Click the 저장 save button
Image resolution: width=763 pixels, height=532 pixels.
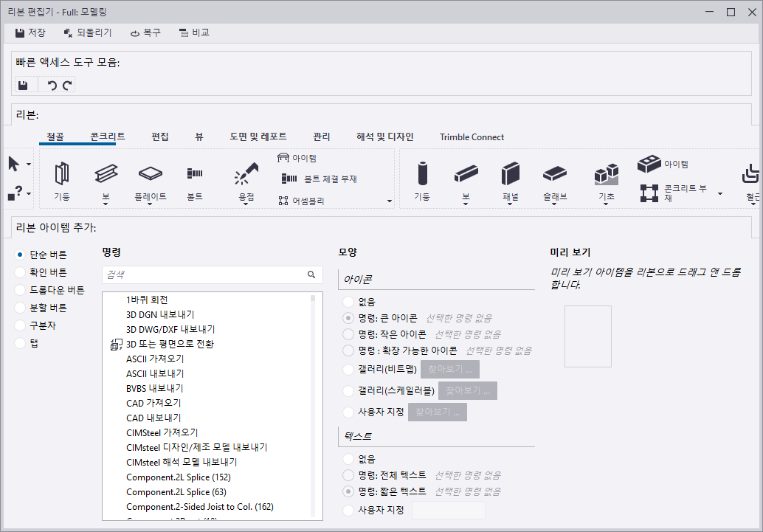pos(30,32)
